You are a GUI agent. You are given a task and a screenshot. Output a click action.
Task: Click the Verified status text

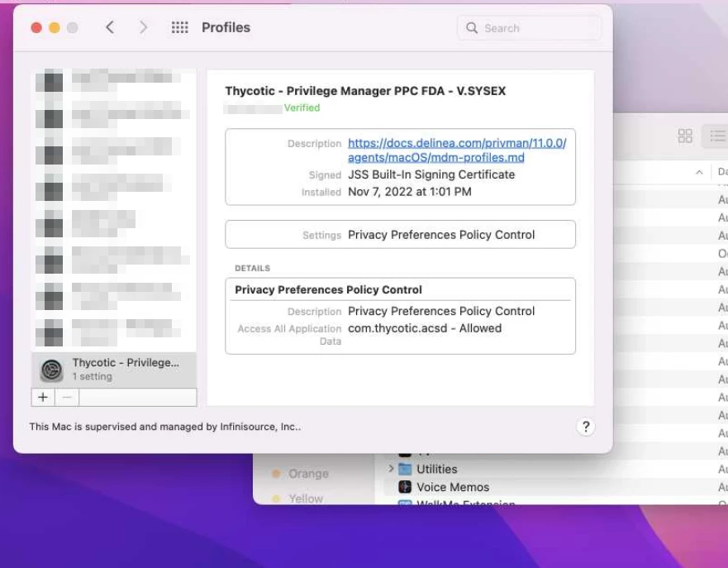coord(302,107)
